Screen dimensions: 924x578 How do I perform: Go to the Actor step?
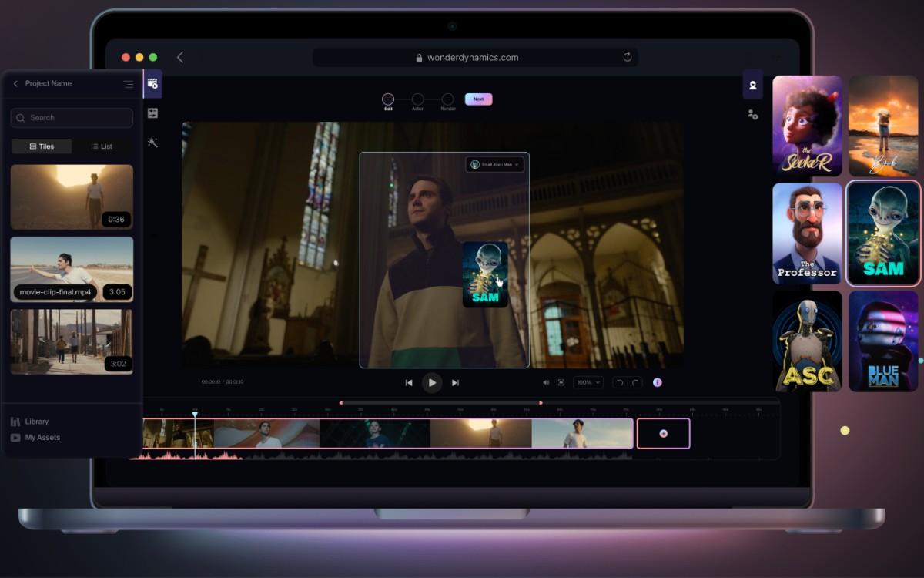coord(417,99)
